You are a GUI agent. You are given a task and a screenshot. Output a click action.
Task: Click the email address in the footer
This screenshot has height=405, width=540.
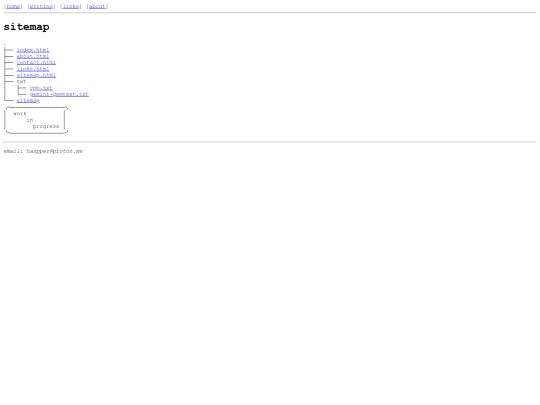tap(54, 151)
